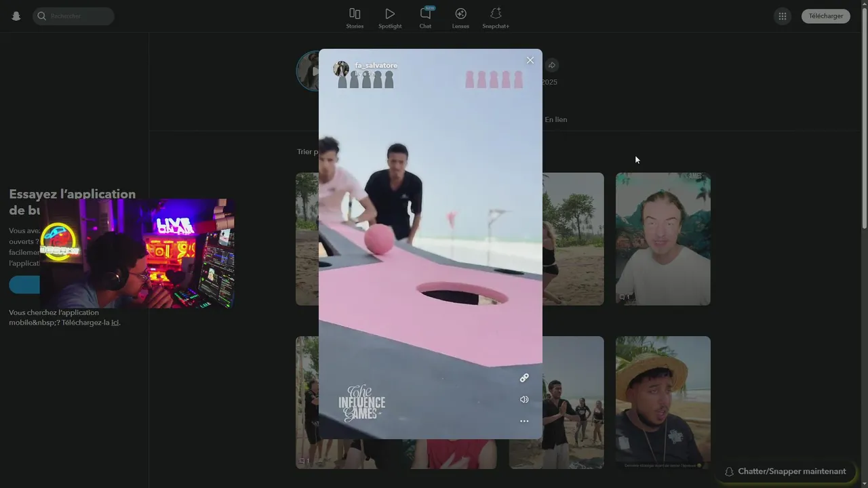868x488 pixels.
Task: Open the beach group thumbnail
Action: click(573, 403)
